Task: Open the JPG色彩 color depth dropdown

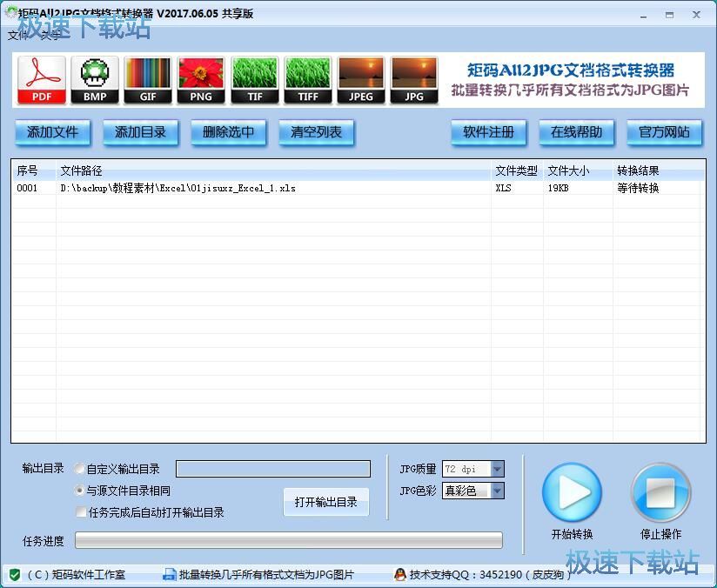Action: (496, 490)
